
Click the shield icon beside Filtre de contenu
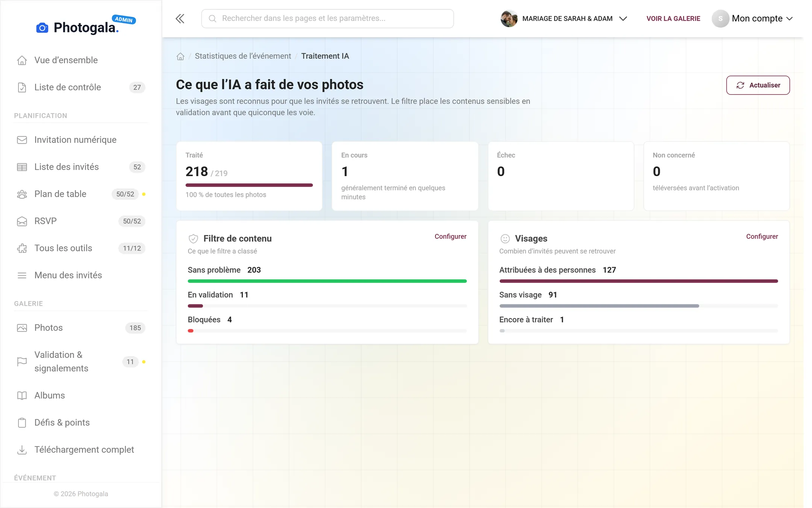(x=193, y=239)
